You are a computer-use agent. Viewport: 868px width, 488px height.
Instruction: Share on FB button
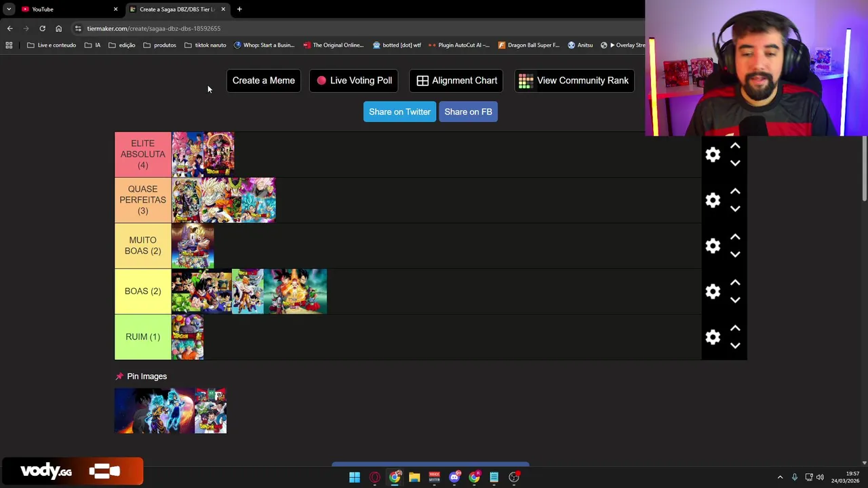(468, 112)
